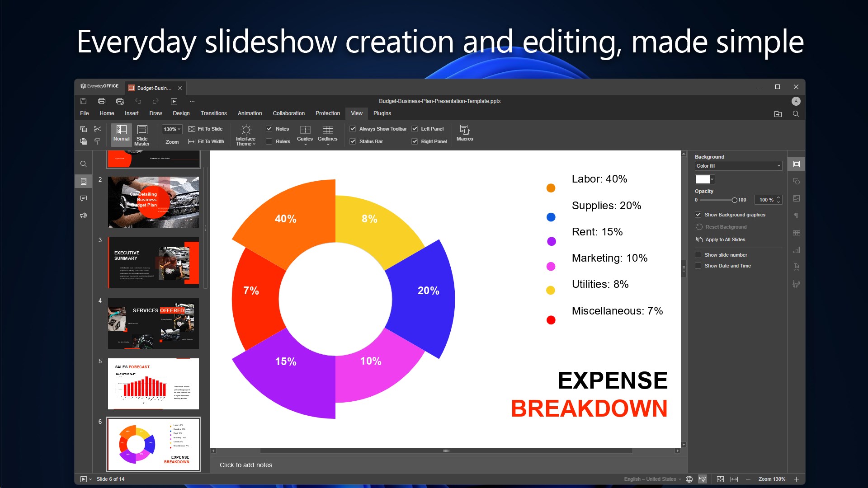Open the feedback speaker icon in left sidebar

click(x=84, y=216)
